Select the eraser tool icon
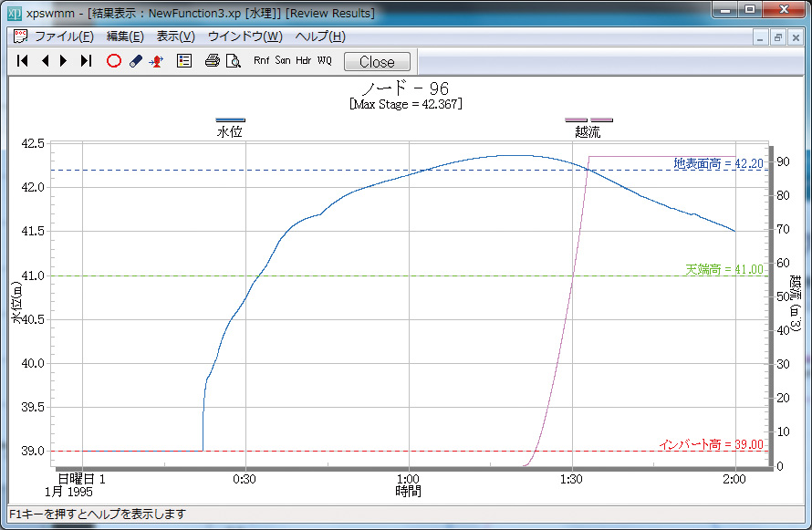The image size is (812, 530). 136,61
